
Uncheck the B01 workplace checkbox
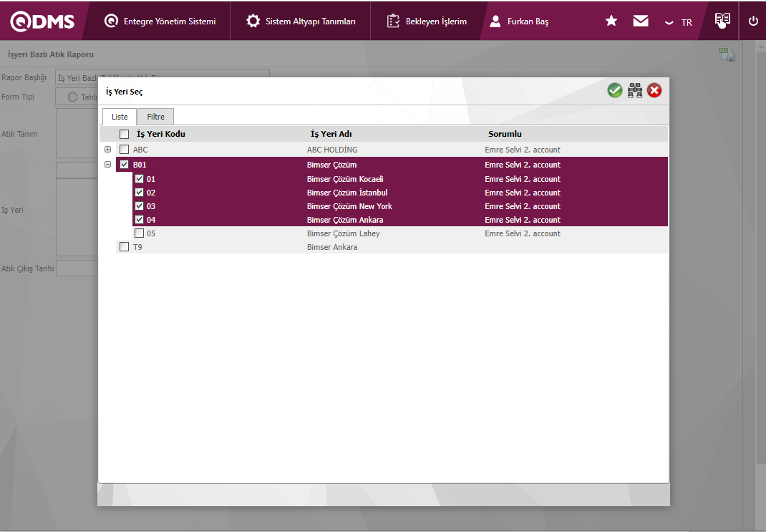click(124, 165)
